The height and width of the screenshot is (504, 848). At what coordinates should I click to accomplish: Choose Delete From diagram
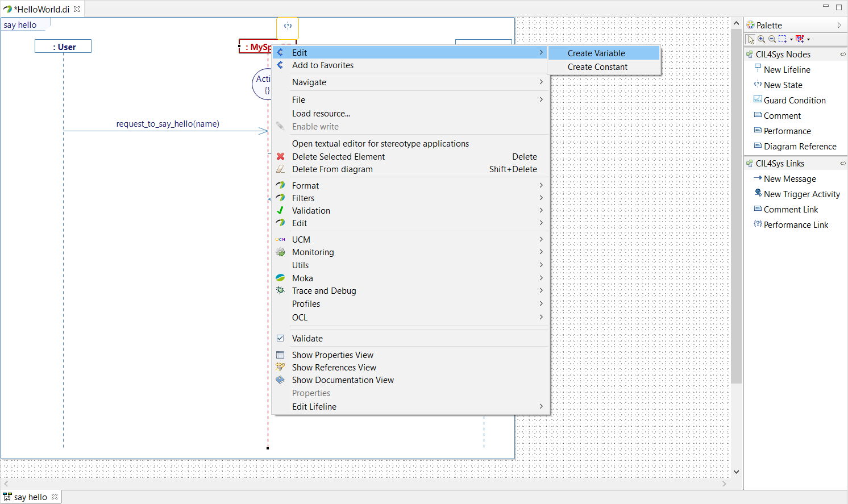(410, 169)
